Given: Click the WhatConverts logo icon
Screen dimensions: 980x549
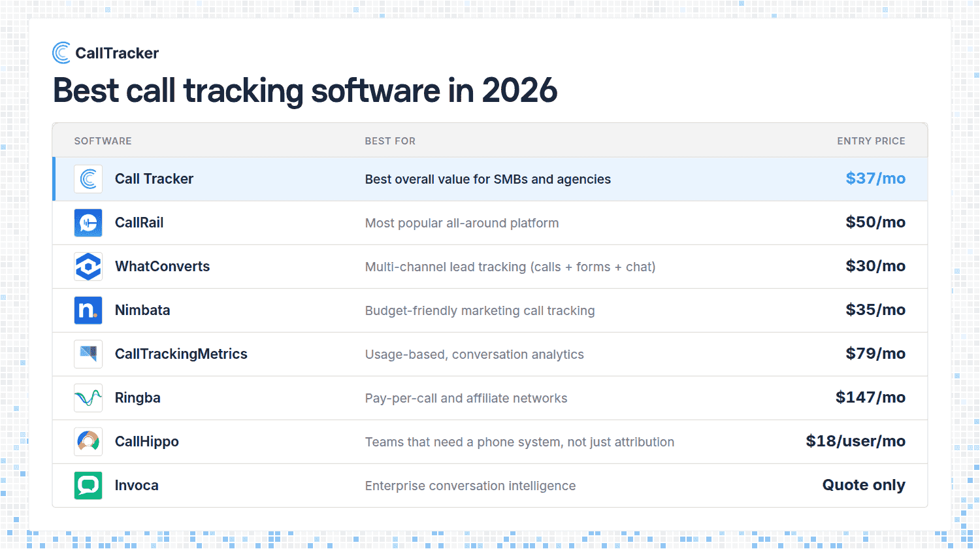Looking at the screenshot, I should click(88, 267).
